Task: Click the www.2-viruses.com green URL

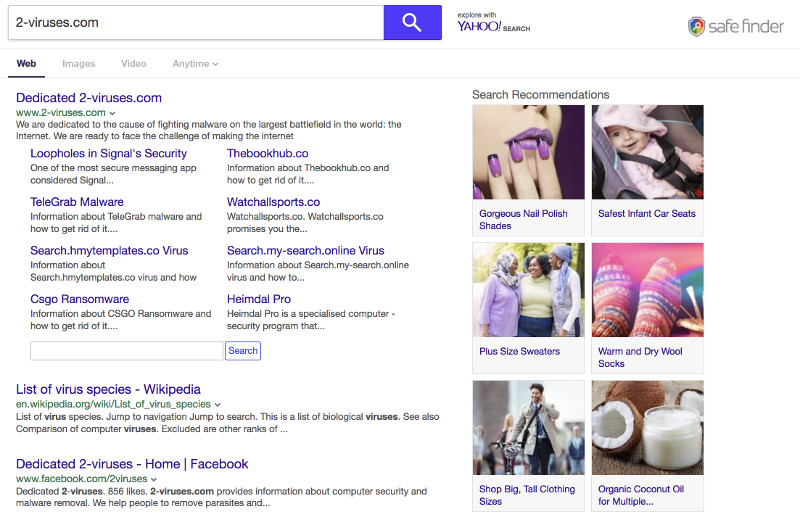Action: pos(61,113)
